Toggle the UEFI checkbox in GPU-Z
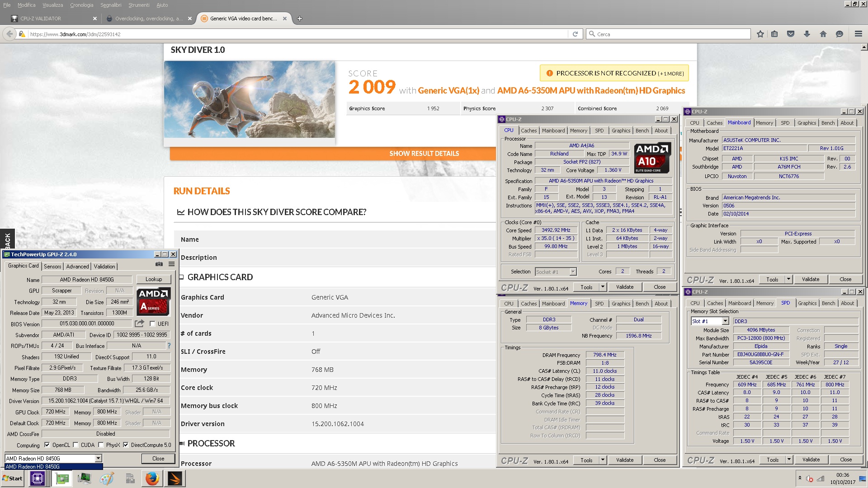Image resolution: width=868 pixels, height=488 pixels. (152, 324)
